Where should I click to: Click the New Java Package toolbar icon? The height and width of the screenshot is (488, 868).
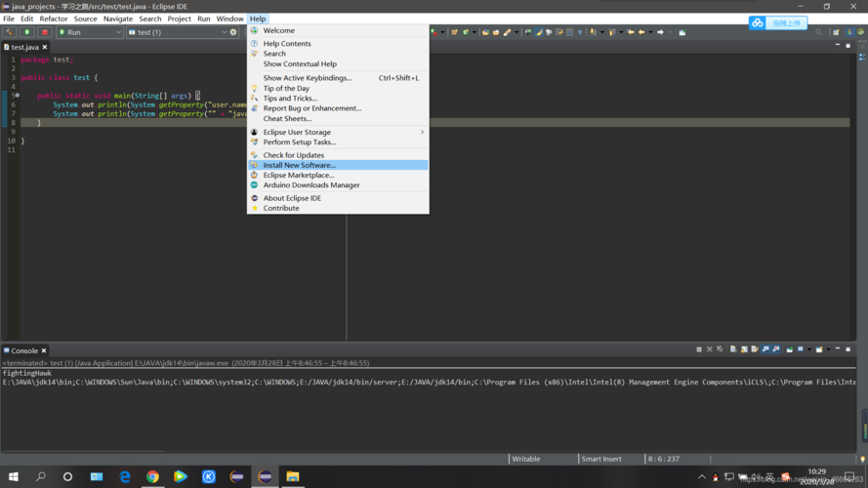(454, 32)
